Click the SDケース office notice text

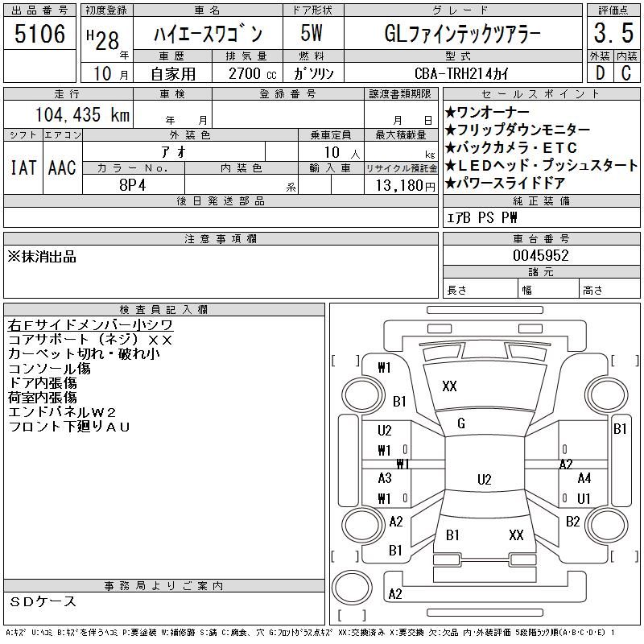43,601
